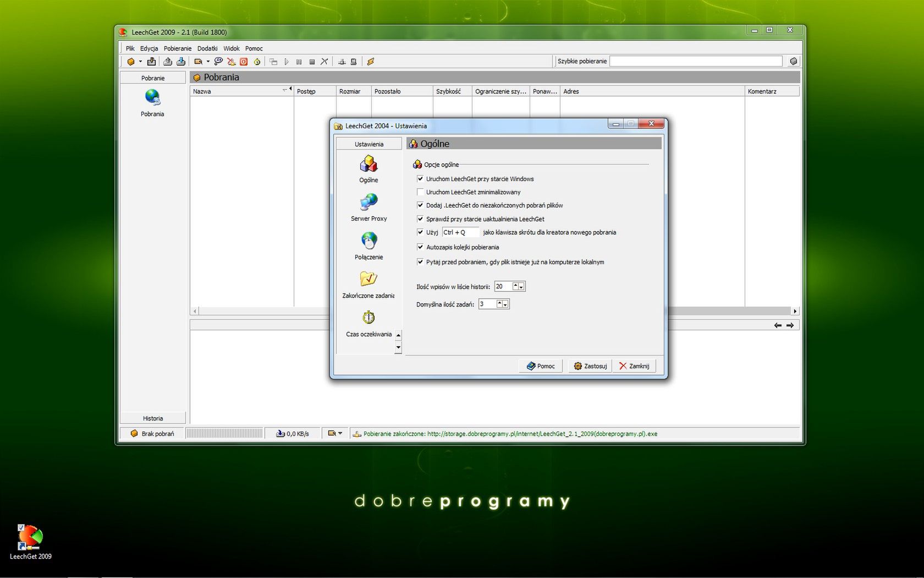Click the yellow note icon at toolbar end

(371, 62)
